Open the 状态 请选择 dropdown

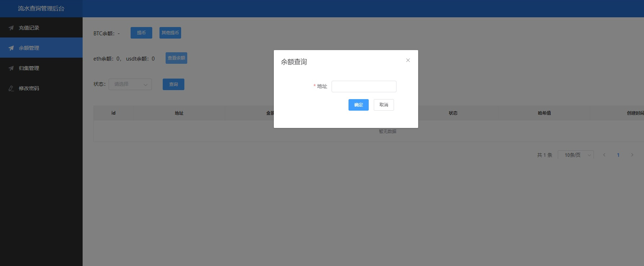coord(130,84)
